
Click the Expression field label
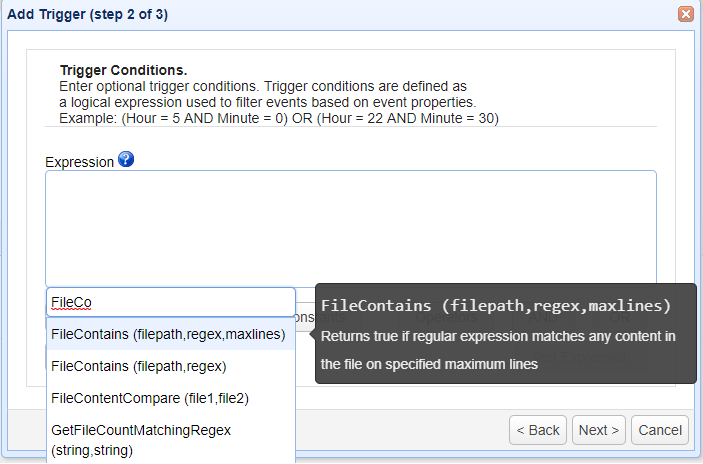click(79, 162)
